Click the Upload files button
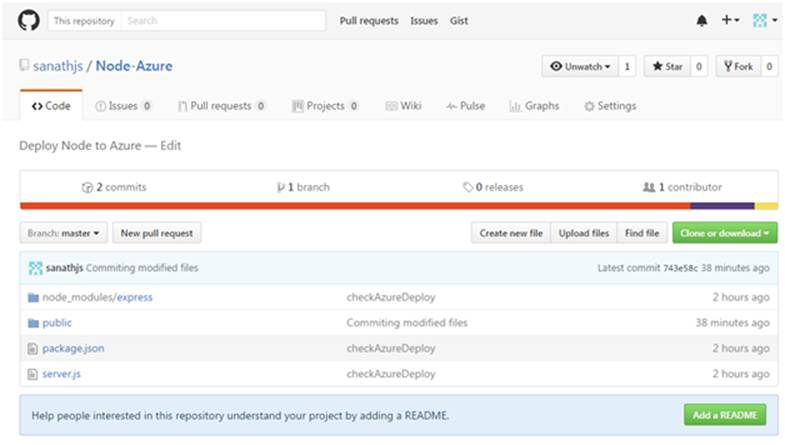 (584, 233)
